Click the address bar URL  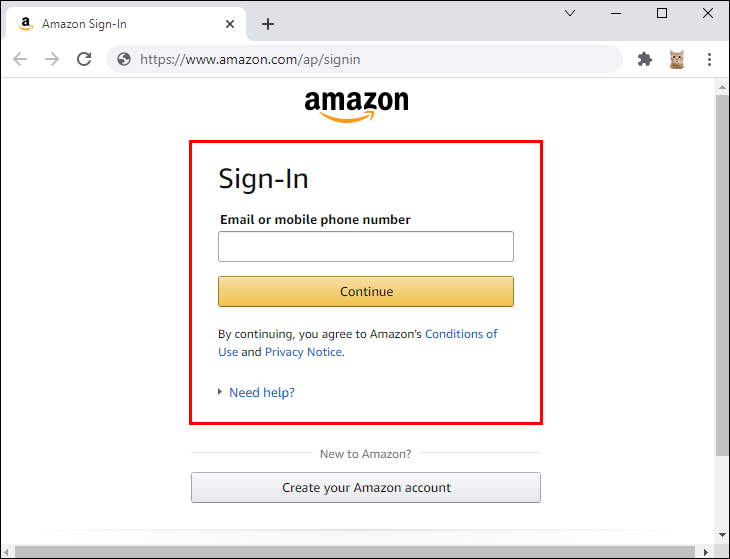[x=250, y=60]
